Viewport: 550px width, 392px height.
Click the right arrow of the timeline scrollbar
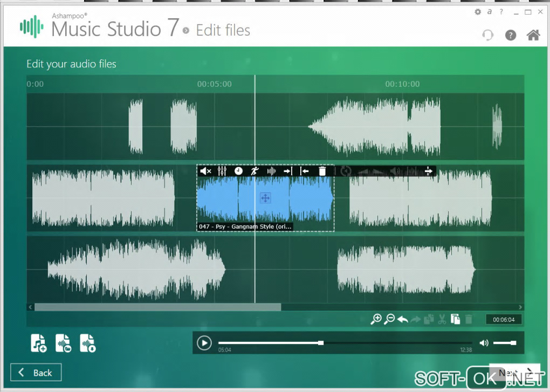click(520, 307)
